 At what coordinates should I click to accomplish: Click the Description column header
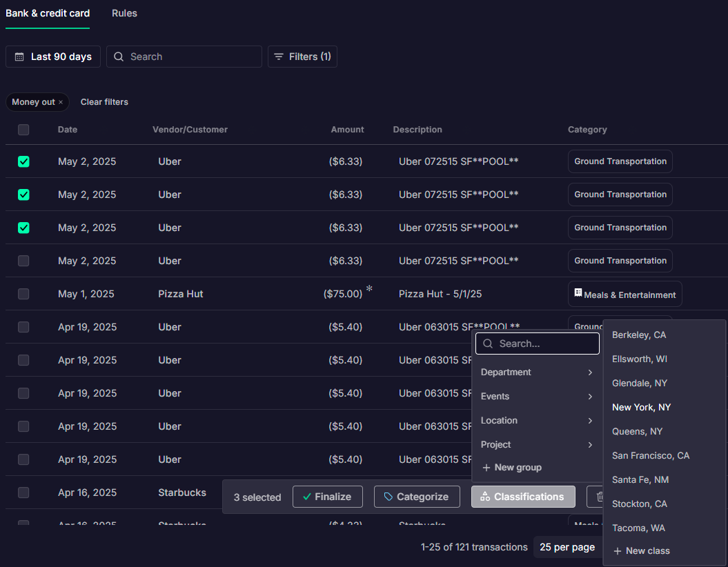click(417, 130)
